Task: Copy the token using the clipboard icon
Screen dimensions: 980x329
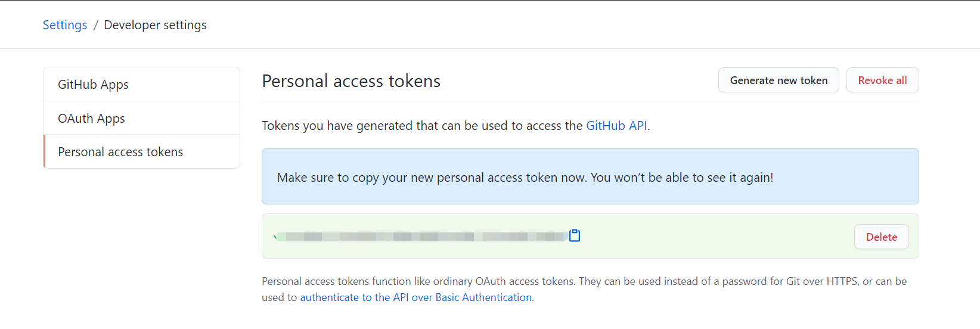Action: [575, 235]
